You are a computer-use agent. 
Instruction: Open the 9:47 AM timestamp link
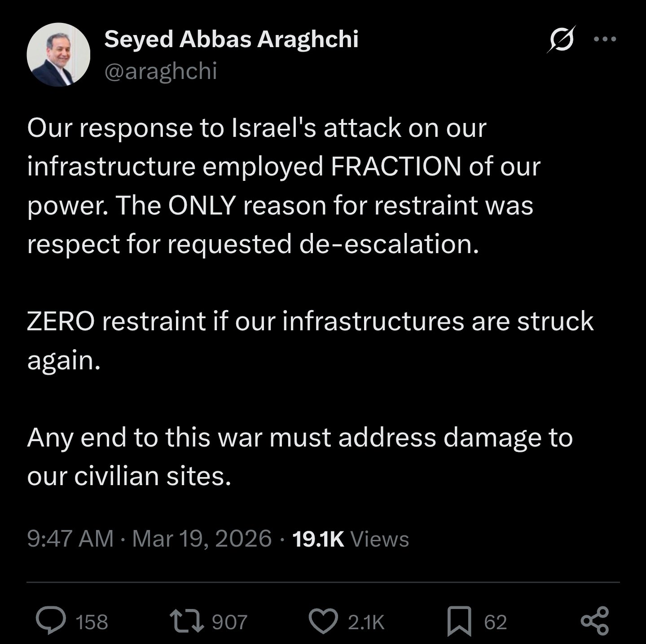tap(70, 539)
